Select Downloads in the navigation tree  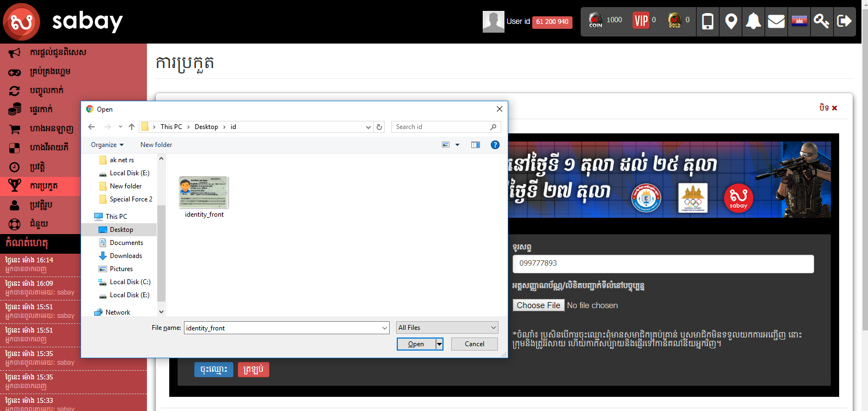click(126, 256)
